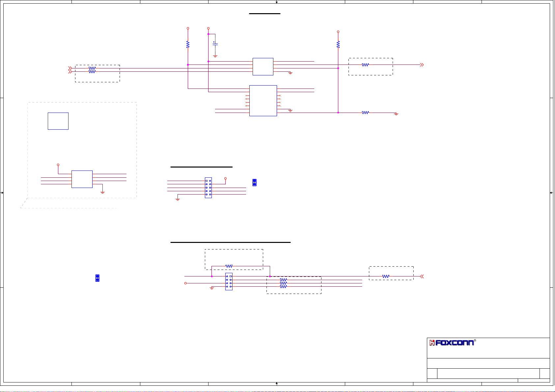
Task: Click the triple resistor group in dashed box
Action: click(283, 283)
